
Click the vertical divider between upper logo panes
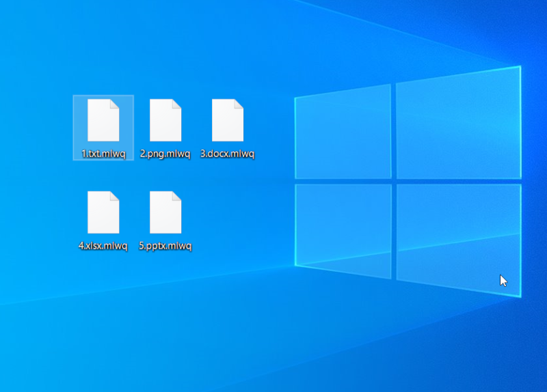click(394, 130)
